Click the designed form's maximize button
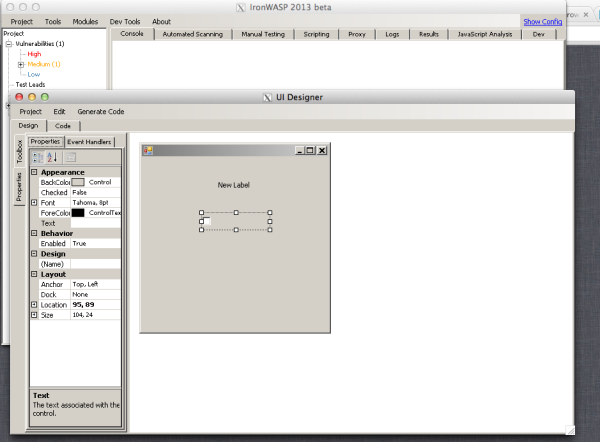Viewport: 600px width, 442px height. tap(310, 150)
